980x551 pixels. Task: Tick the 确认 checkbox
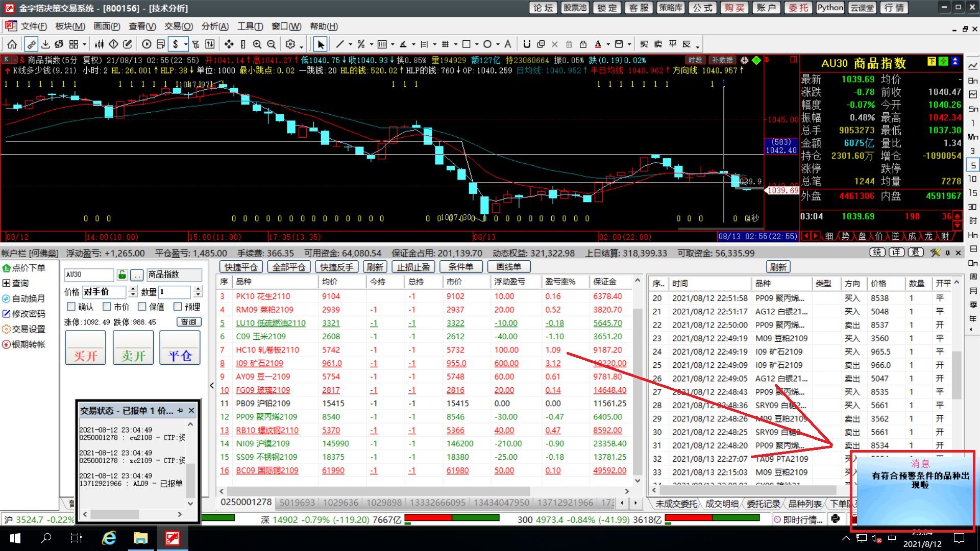coord(71,307)
